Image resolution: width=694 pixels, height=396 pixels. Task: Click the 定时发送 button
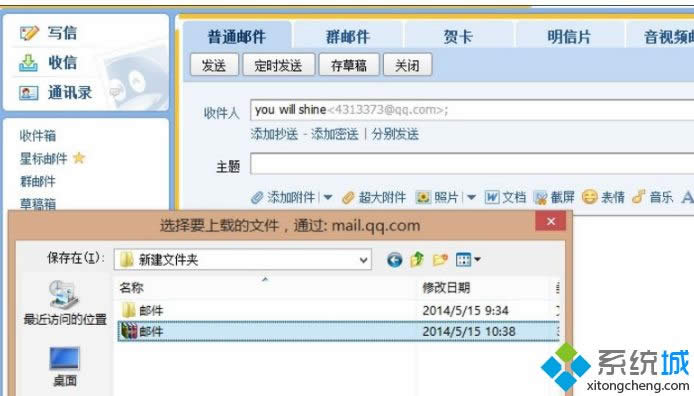[278, 65]
